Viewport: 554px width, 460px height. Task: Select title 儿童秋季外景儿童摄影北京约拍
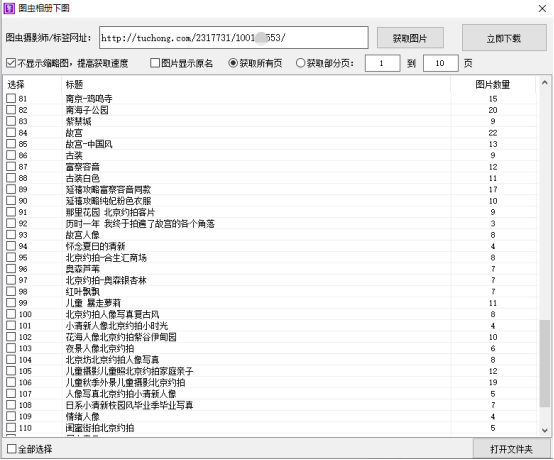[125, 382]
